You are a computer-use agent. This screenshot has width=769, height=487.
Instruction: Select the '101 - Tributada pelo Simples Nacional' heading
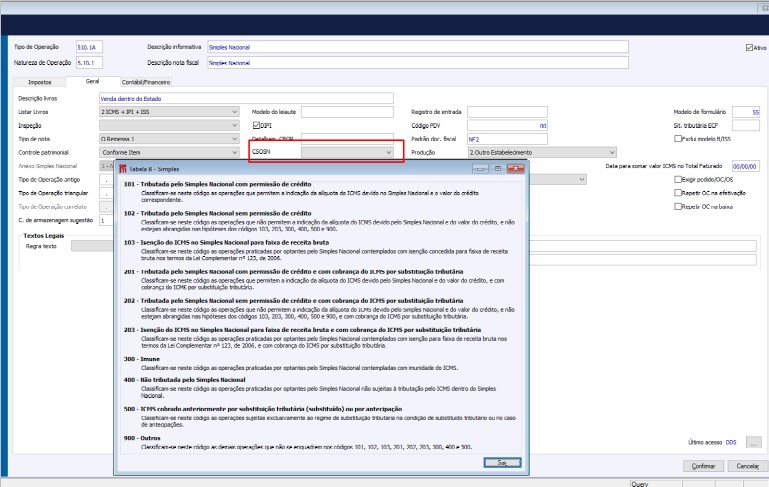tap(217, 184)
